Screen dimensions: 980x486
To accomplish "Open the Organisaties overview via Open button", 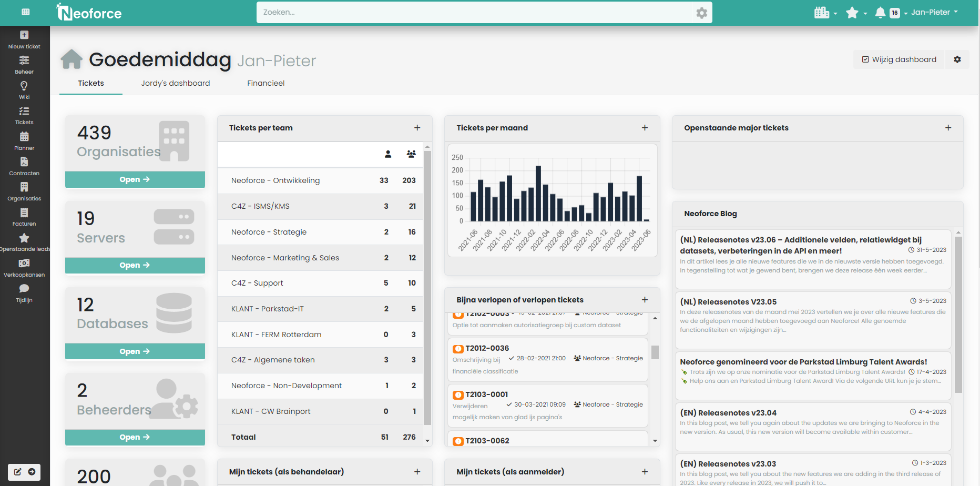I will pyautogui.click(x=135, y=179).
